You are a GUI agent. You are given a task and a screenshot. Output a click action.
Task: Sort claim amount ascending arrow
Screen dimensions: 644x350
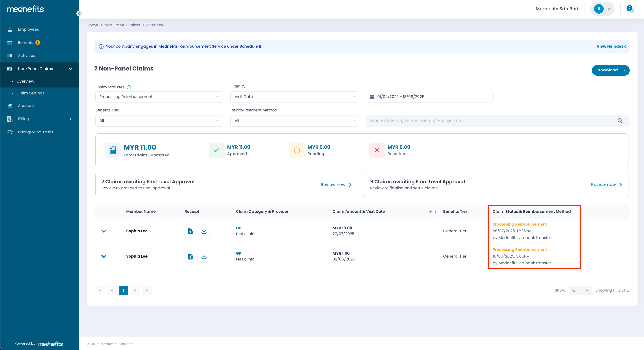coord(430,212)
